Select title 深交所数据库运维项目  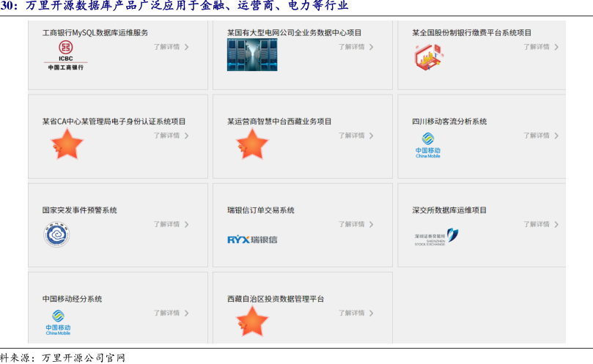(x=449, y=210)
